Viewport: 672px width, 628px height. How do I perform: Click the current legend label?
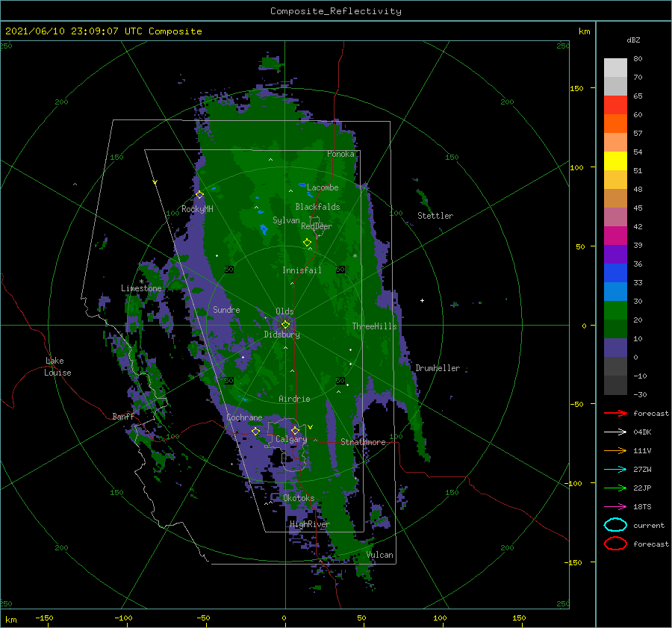pyautogui.click(x=649, y=526)
